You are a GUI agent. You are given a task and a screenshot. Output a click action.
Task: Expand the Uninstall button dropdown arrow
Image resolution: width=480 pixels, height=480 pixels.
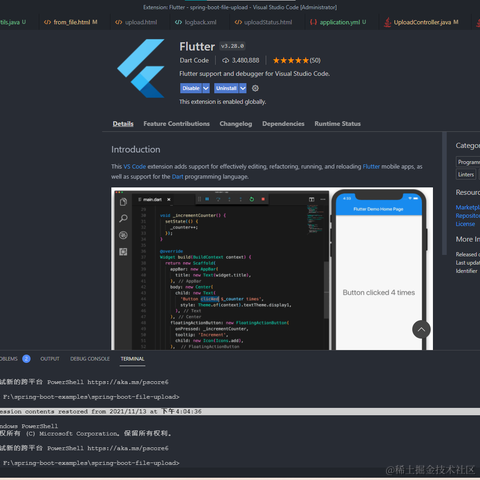point(243,88)
